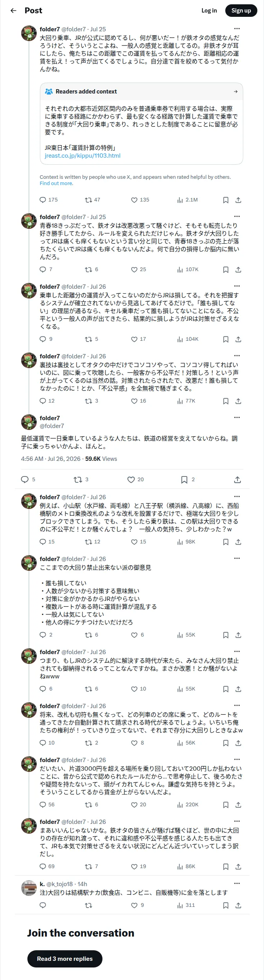Open more options on the first folder7 post
This screenshot has width=264, height=980.
[237, 29]
